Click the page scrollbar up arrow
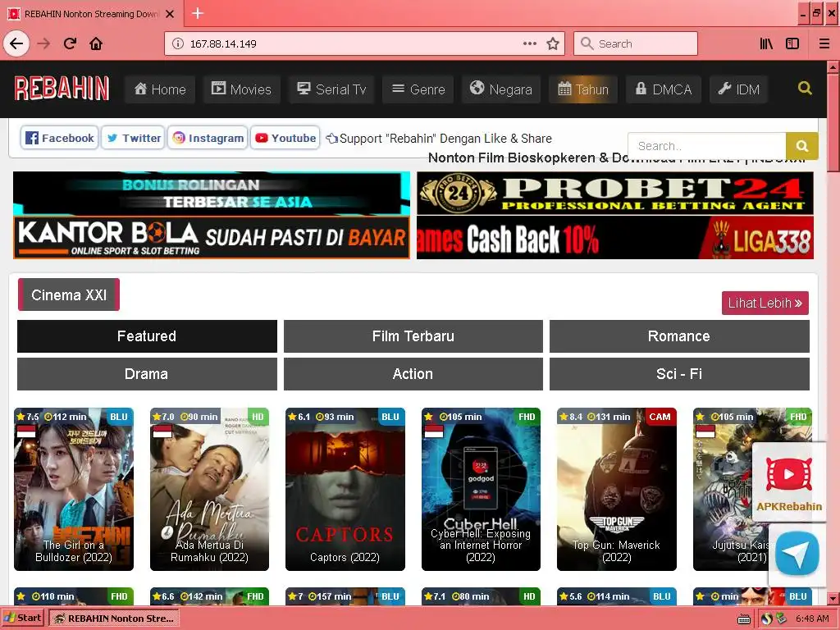The height and width of the screenshot is (630, 840). (x=833, y=67)
